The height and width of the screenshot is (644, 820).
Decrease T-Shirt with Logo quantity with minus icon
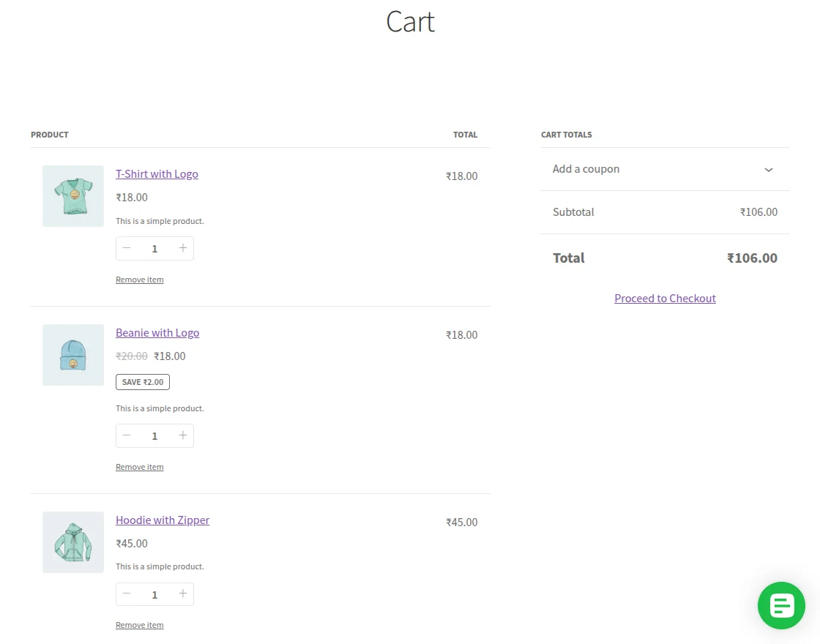[126, 248]
